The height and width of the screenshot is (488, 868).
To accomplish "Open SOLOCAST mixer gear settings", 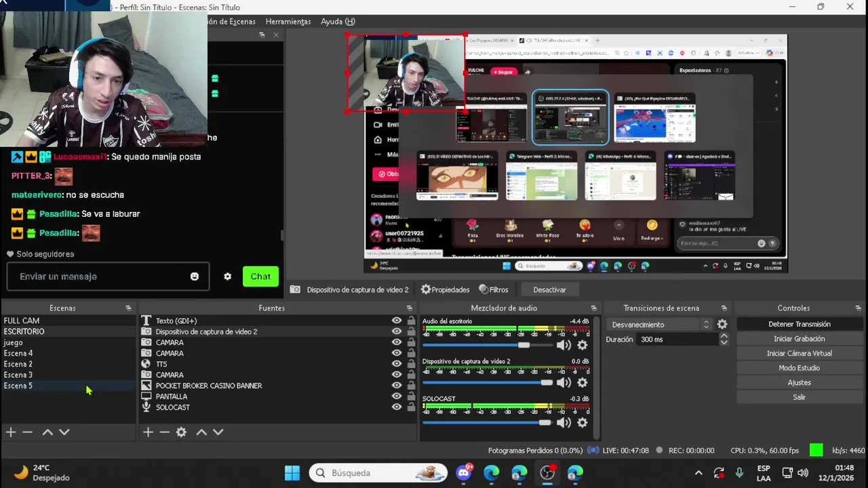I will [582, 422].
